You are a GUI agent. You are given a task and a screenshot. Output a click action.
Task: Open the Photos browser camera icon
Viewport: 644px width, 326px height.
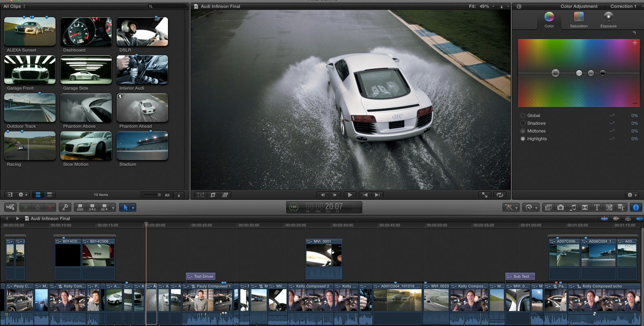click(560, 207)
